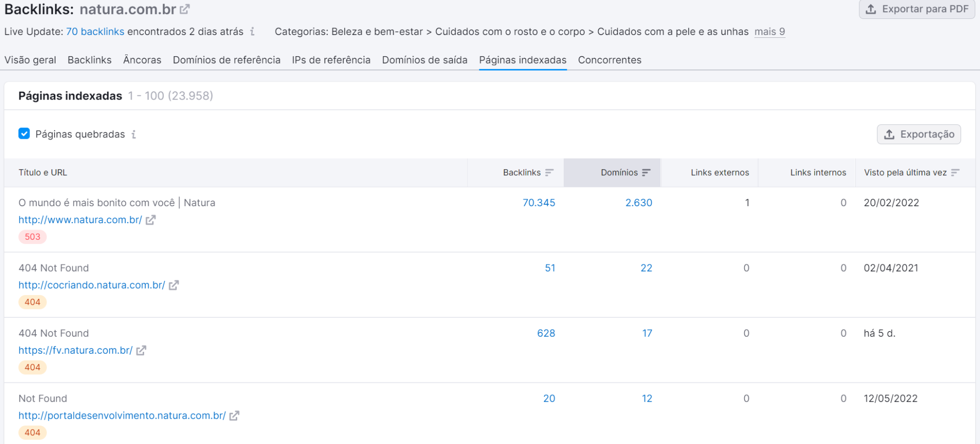Screen dimensions: 980x444
Task: Click backlinks count 70.345
Action: 539,203
